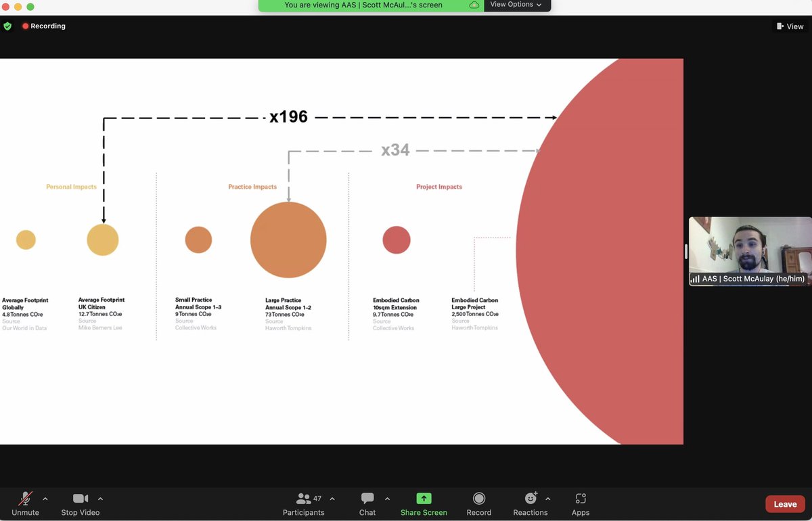Open the Chat panel
Viewport: 812px width, 521px height.
[x=367, y=504]
